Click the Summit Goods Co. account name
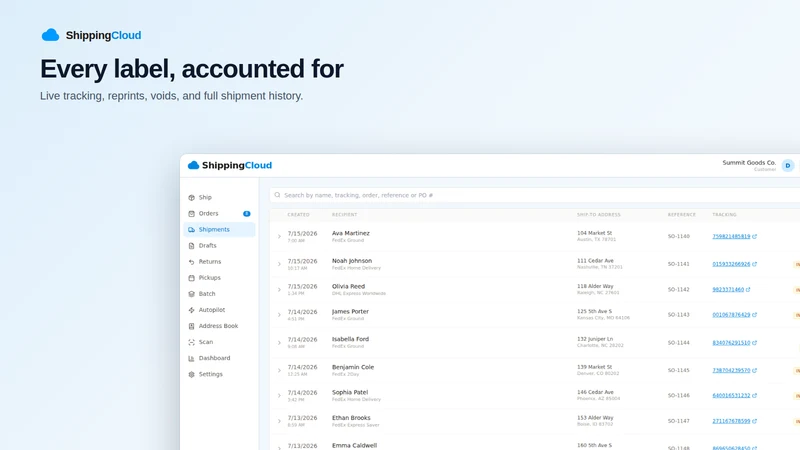This screenshot has width=800, height=450. click(x=748, y=163)
